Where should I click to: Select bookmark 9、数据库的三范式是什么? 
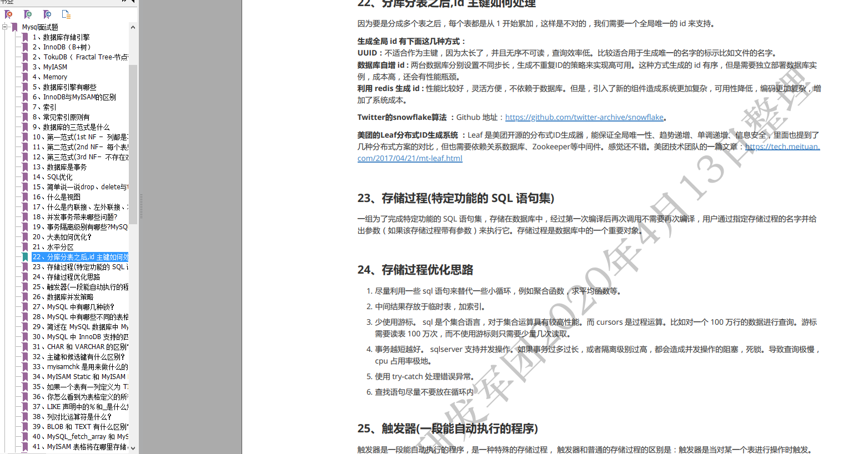tap(71, 127)
